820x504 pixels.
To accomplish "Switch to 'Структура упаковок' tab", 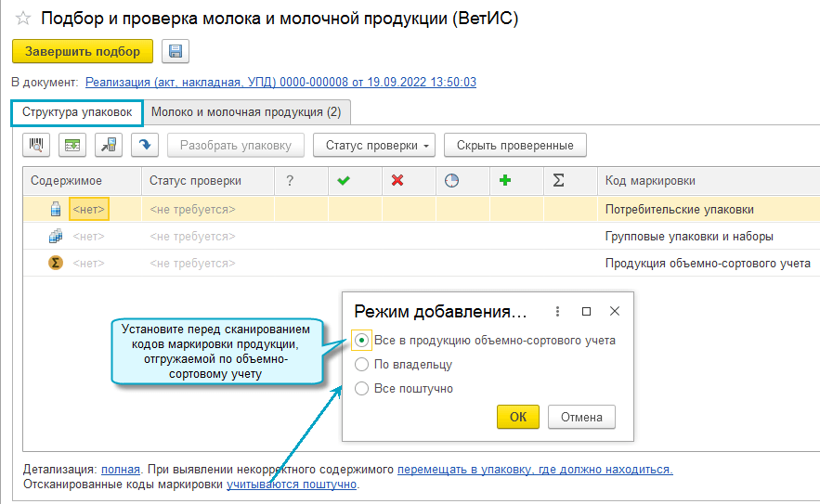I will (x=77, y=112).
